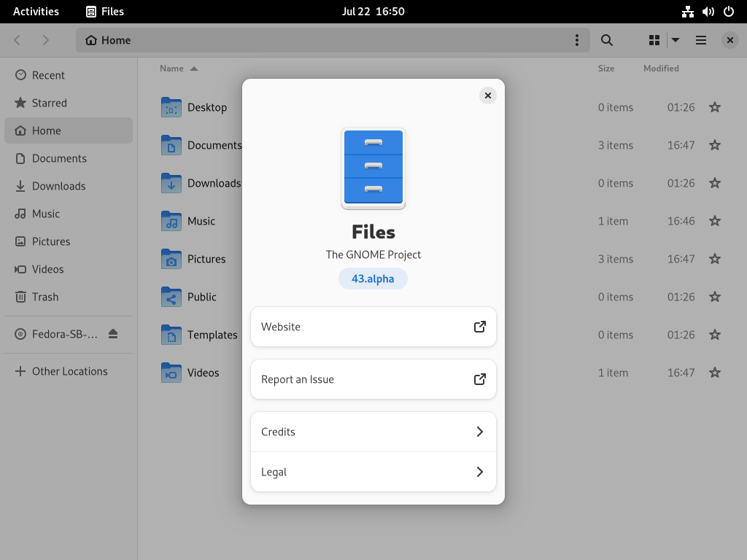Go back with the back arrow
The height and width of the screenshot is (560, 747).
[18, 40]
